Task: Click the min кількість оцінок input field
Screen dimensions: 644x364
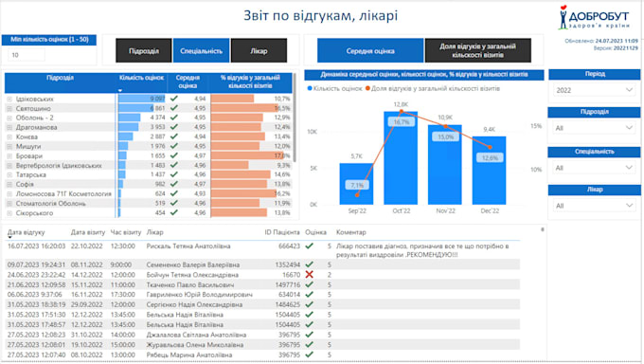Action: pos(27,55)
